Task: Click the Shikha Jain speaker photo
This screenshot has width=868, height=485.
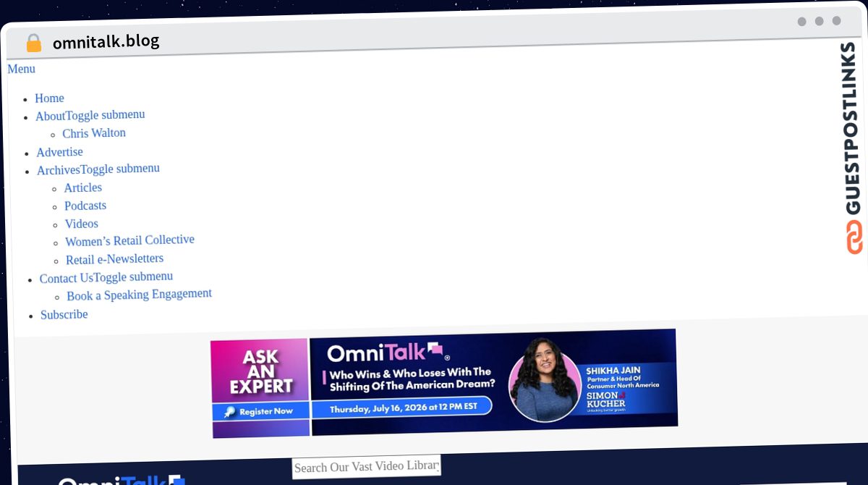Action: pos(545,379)
